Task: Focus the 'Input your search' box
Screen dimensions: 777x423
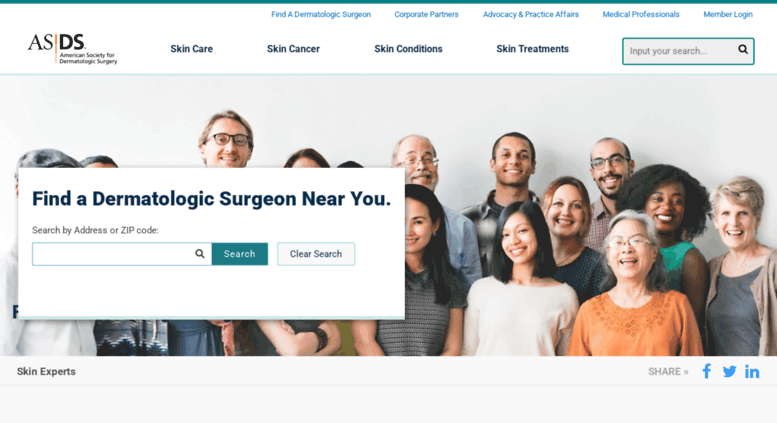Action: tap(678, 51)
